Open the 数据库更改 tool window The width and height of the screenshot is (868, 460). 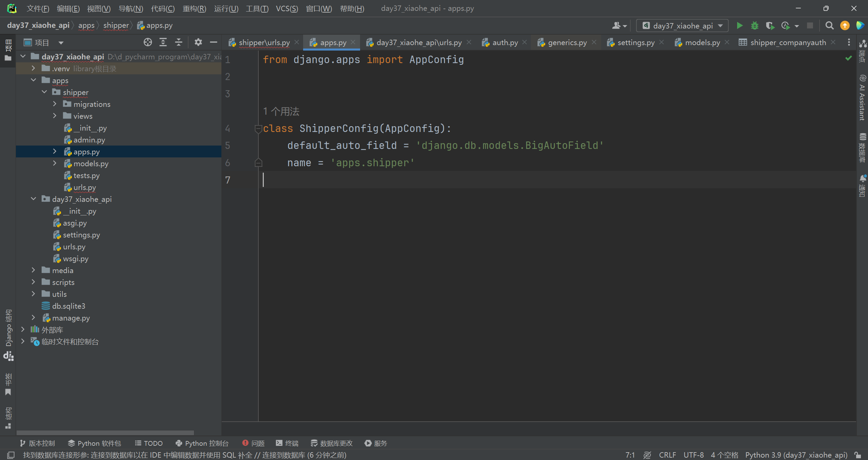pyautogui.click(x=332, y=443)
